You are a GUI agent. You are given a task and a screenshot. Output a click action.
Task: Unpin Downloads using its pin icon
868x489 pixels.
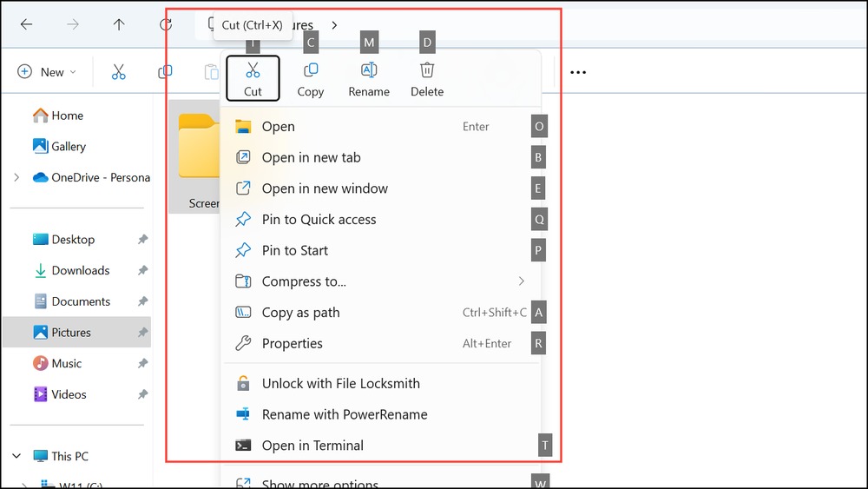[143, 270]
